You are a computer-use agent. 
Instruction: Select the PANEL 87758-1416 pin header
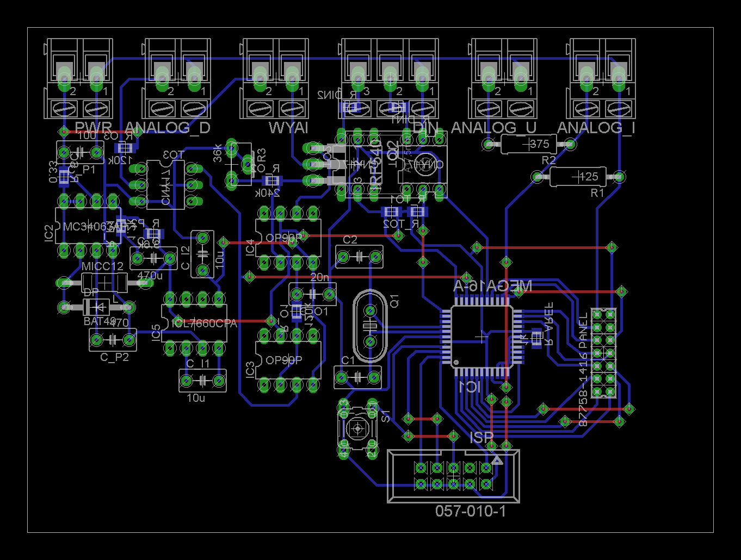point(604,353)
